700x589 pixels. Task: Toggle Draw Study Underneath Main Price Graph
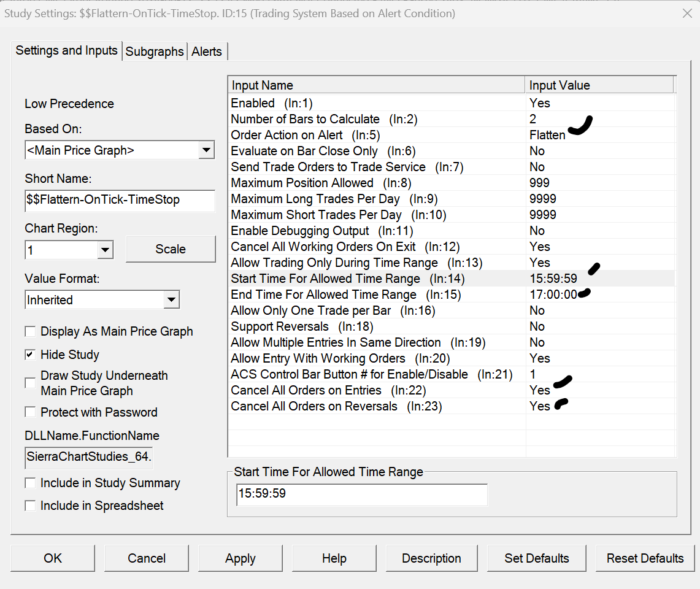point(30,383)
